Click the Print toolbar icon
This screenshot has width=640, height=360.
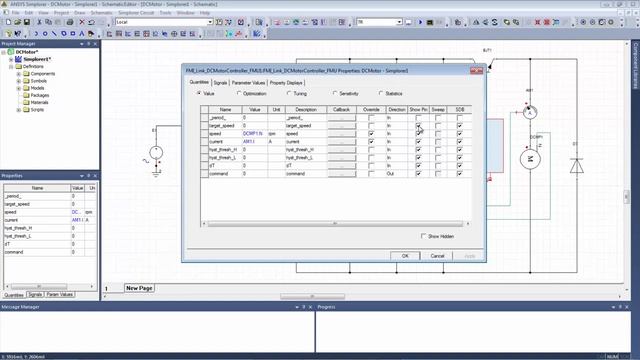(x=70, y=22)
